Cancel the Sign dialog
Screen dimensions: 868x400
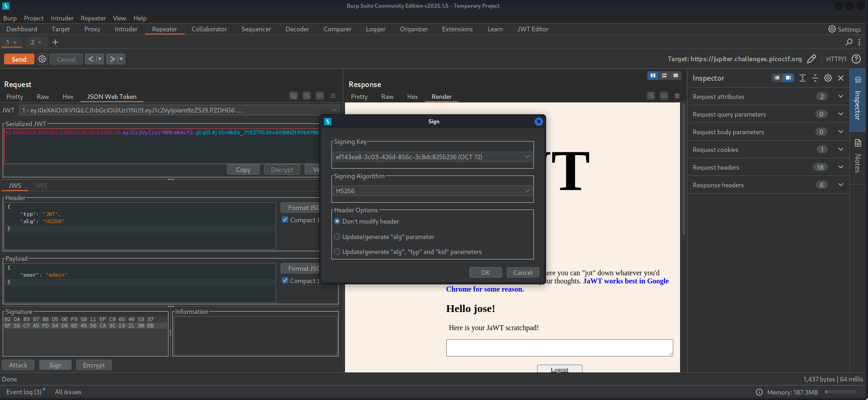pos(523,273)
